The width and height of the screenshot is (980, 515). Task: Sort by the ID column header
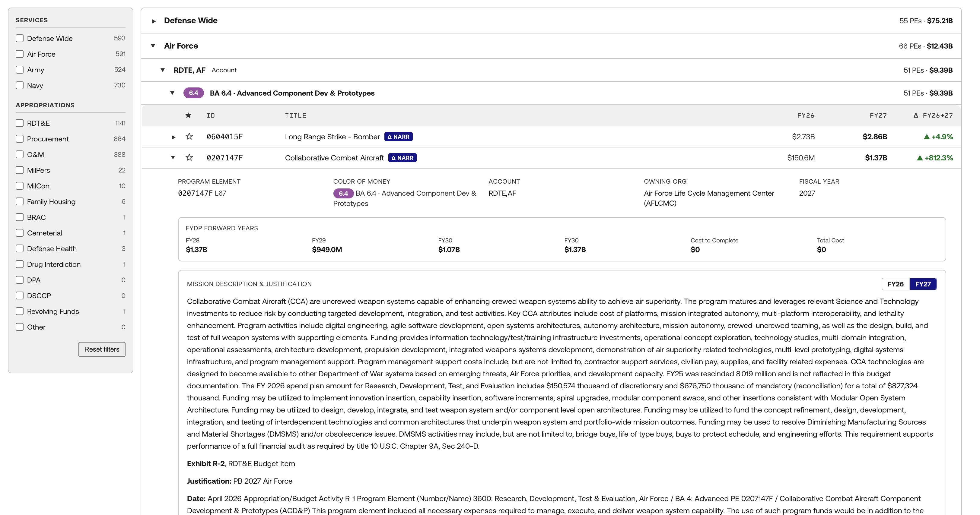[x=211, y=115]
